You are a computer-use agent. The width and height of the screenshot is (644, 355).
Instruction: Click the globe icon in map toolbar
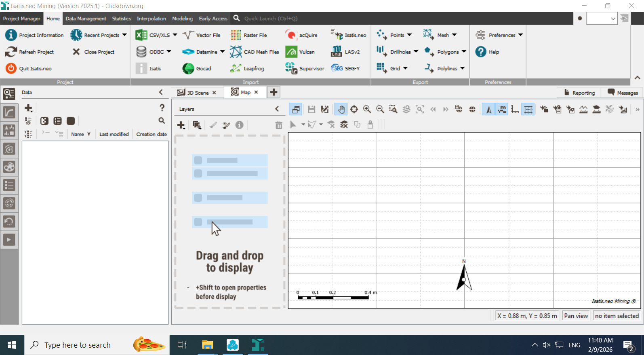[x=472, y=109]
